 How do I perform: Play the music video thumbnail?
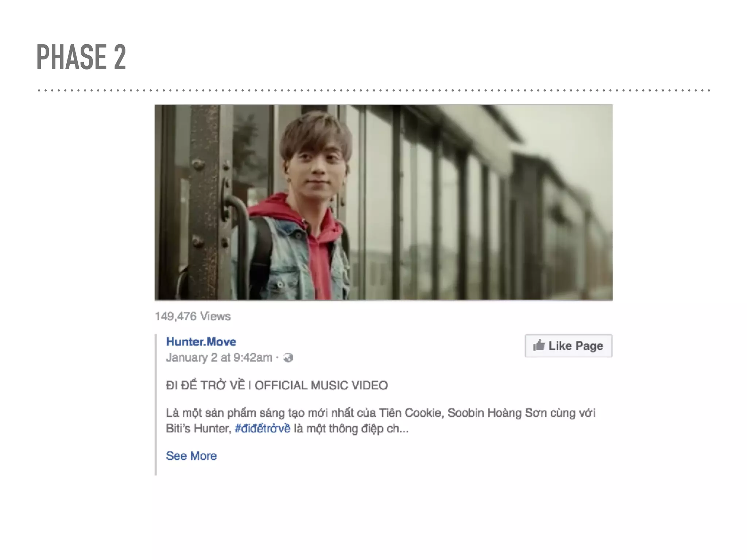383,203
